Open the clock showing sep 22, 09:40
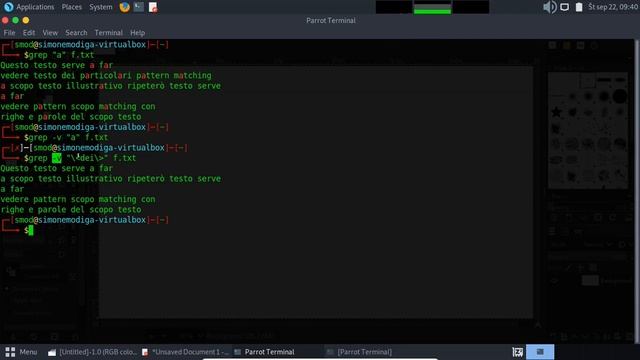This screenshot has height=360, width=640. pyautogui.click(x=613, y=7)
